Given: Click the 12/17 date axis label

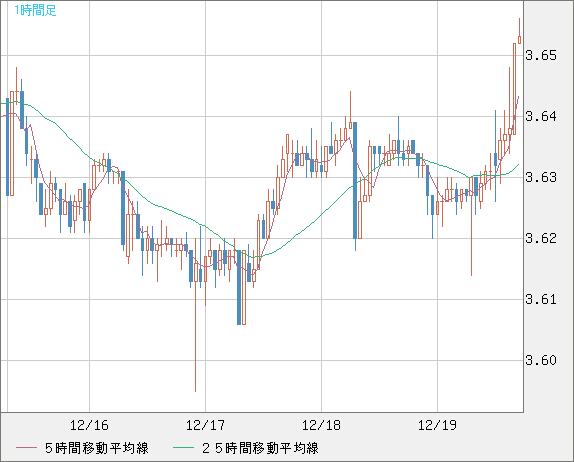Looking at the screenshot, I should pos(205,425).
